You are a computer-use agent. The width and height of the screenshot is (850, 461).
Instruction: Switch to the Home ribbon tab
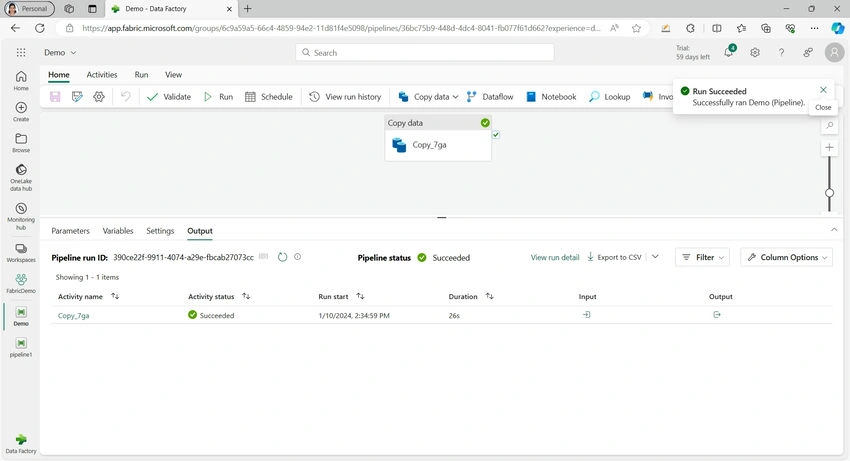pyautogui.click(x=59, y=75)
